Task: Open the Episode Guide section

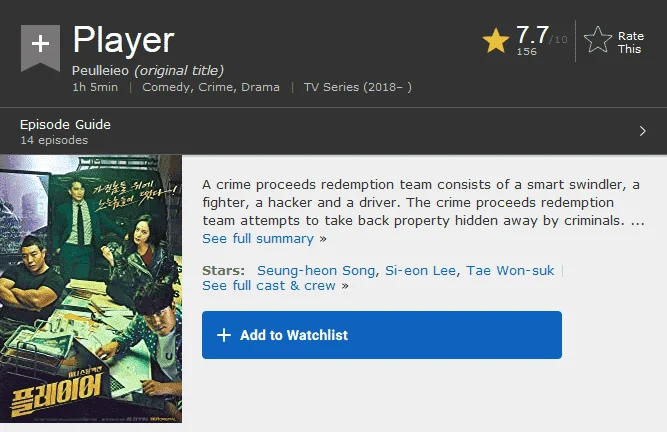Action: tap(334, 131)
